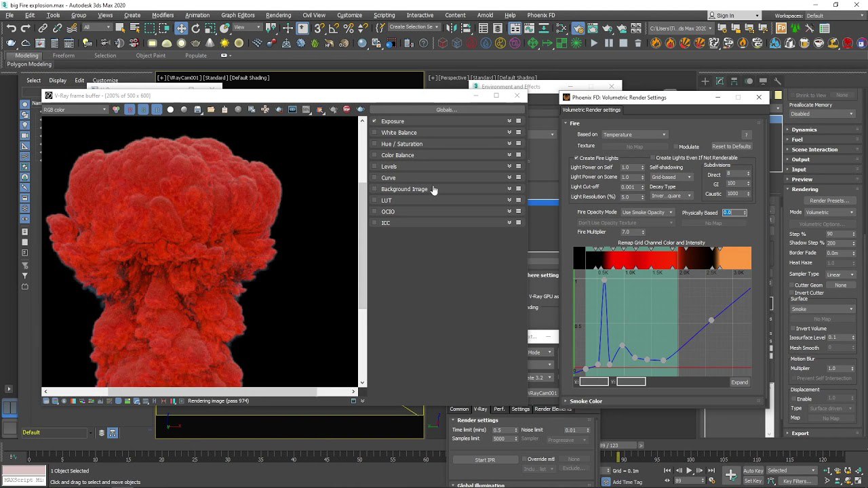The height and width of the screenshot is (488, 868).
Task: Enable the Color Balance checkbox
Action: click(374, 155)
